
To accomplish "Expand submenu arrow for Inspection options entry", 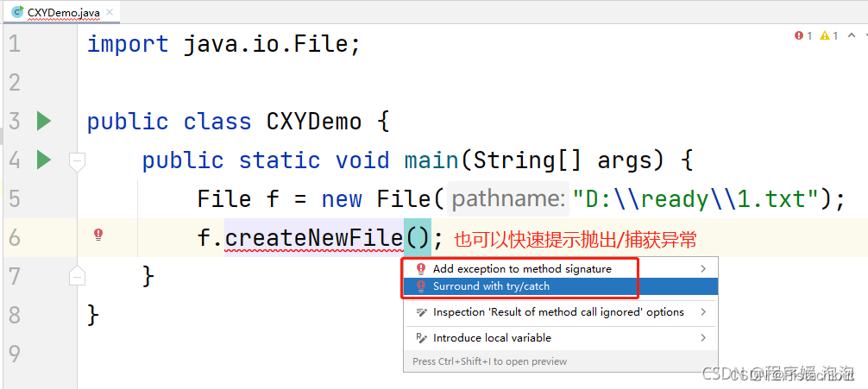I will tap(703, 312).
